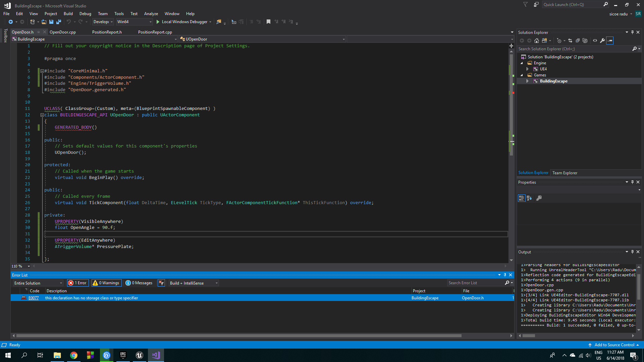This screenshot has height=362, width=644.
Task: Toggle a bookmark with the bookmark toolbar icon
Action: coord(268,21)
